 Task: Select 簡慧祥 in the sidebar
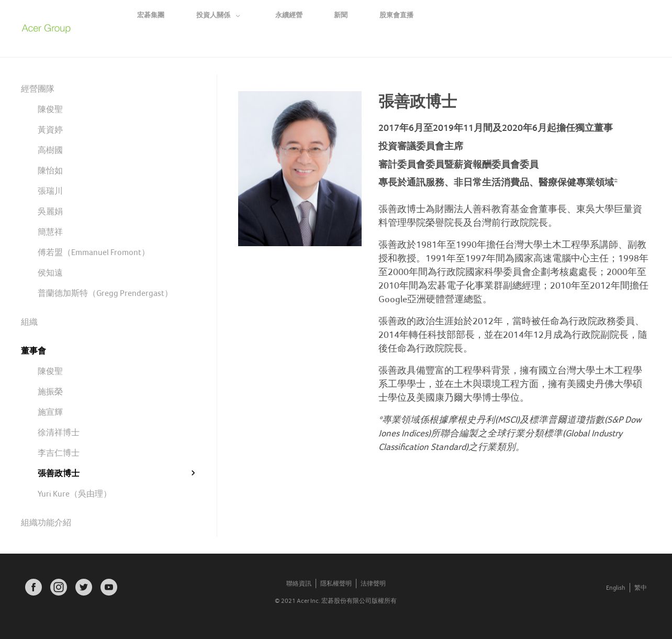(50, 232)
